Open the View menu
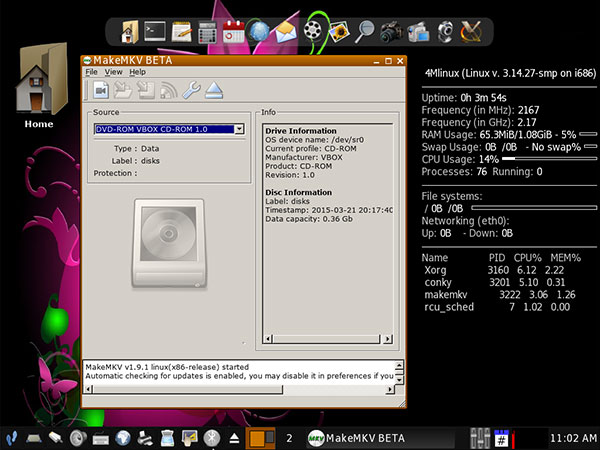Screen dimensions: 600x450 113,72
